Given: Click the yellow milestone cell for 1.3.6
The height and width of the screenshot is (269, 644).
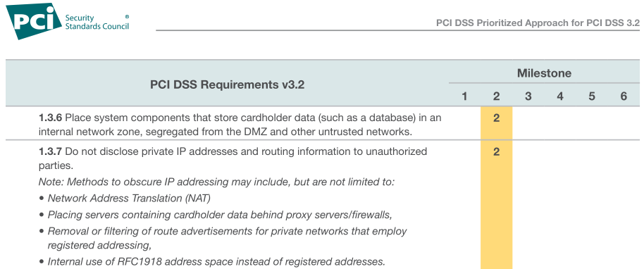Looking at the screenshot, I should pos(497,123).
